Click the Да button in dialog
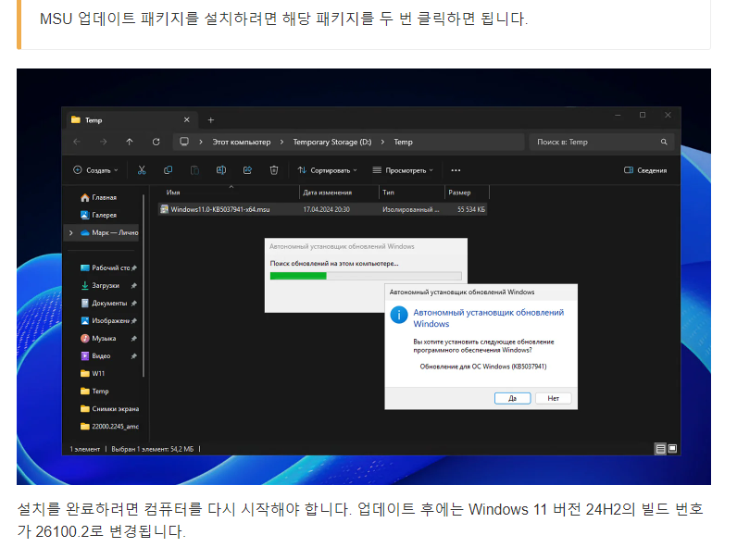737x560 pixels. pyautogui.click(x=512, y=398)
